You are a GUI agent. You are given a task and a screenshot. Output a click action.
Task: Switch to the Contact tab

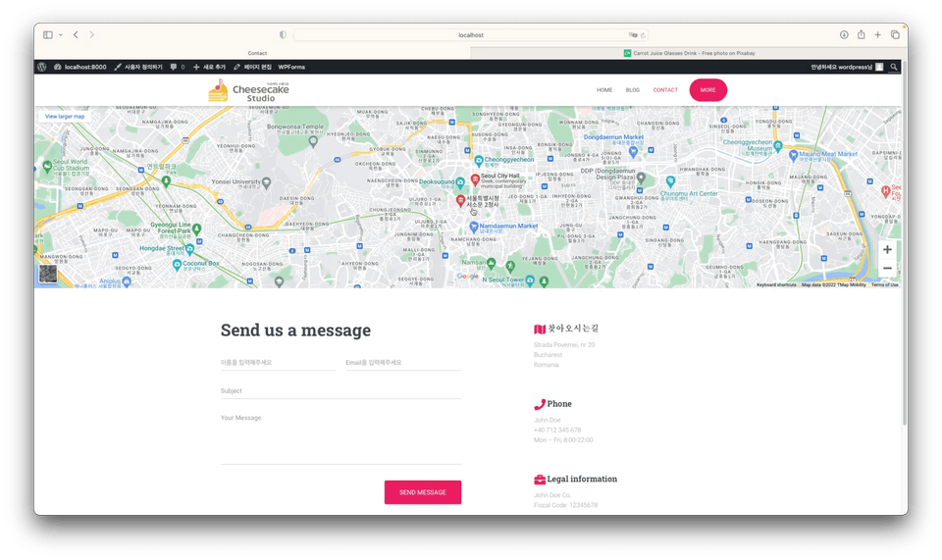click(x=257, y=53)
